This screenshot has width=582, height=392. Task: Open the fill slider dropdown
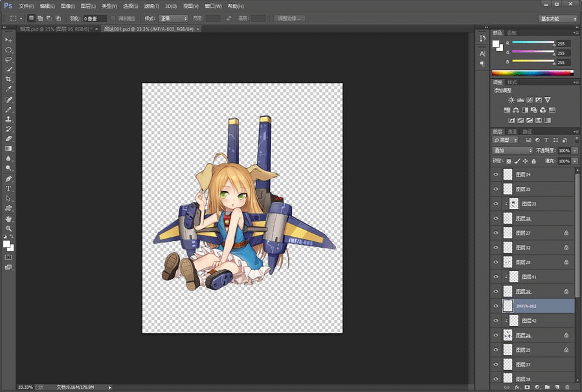pos(575,161)
